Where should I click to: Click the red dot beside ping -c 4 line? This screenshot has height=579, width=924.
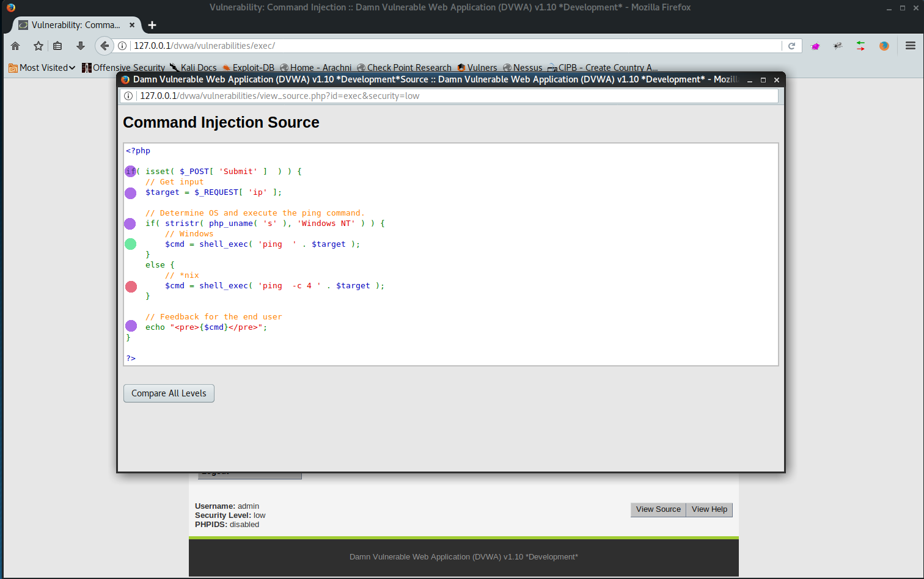(131, 286)
